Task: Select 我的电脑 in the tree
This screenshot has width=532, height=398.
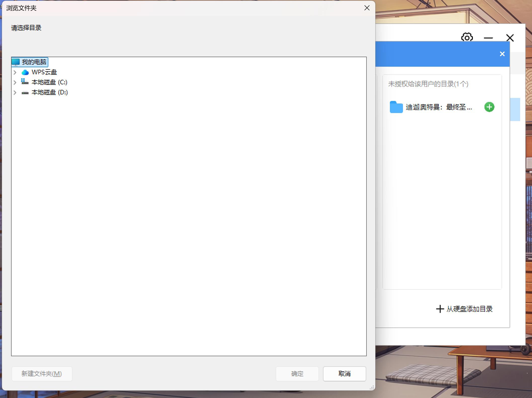Action: [x=34, y=62]
